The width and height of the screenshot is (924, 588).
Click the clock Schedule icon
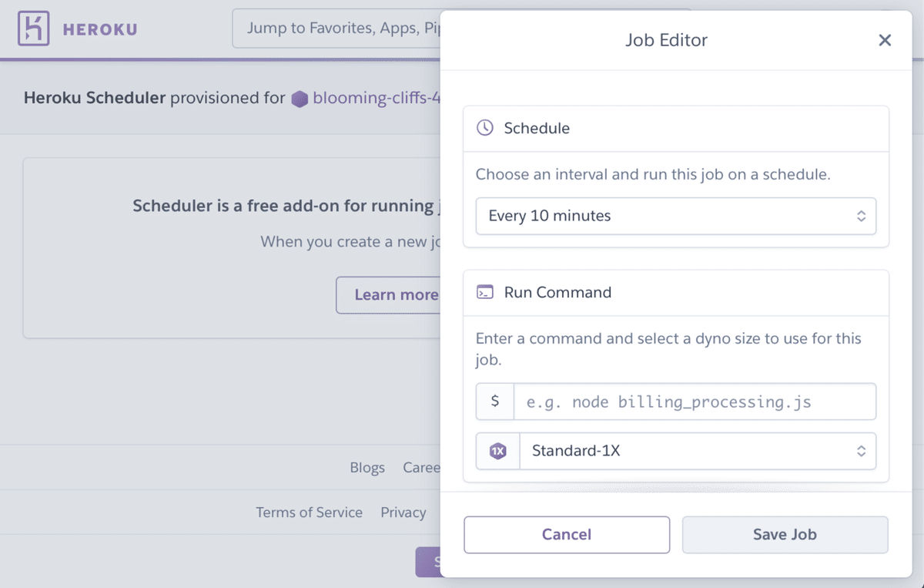click(485, 128)
